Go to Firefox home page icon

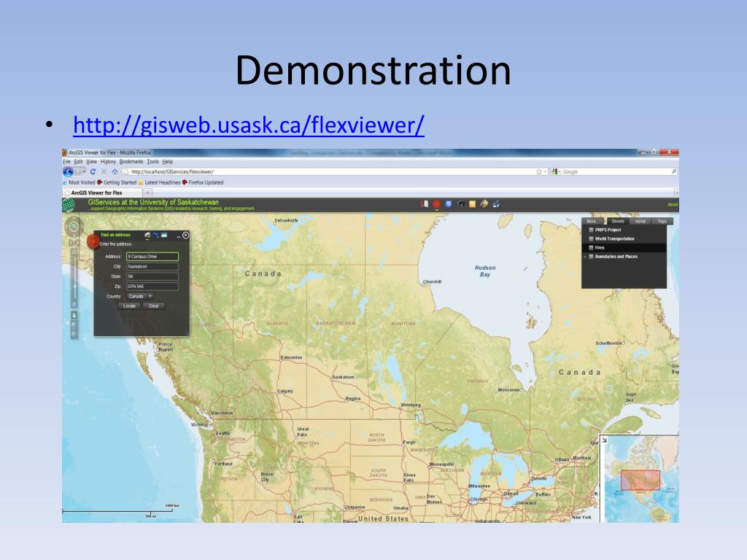point(115,171)
